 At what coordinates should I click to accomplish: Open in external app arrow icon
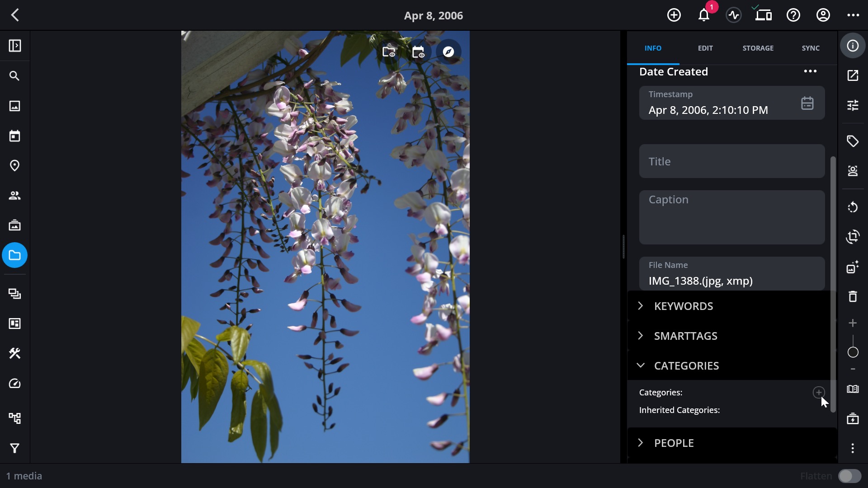click(853, 75)
